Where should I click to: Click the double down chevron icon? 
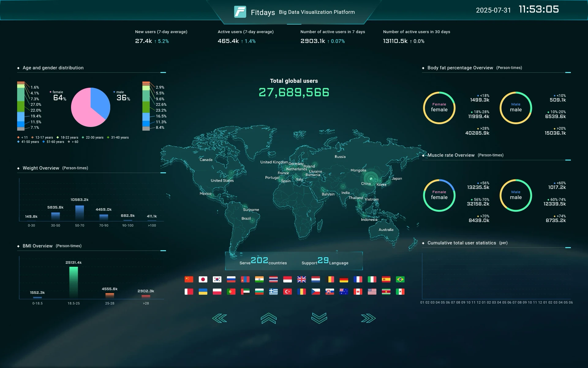click(319, 318)
